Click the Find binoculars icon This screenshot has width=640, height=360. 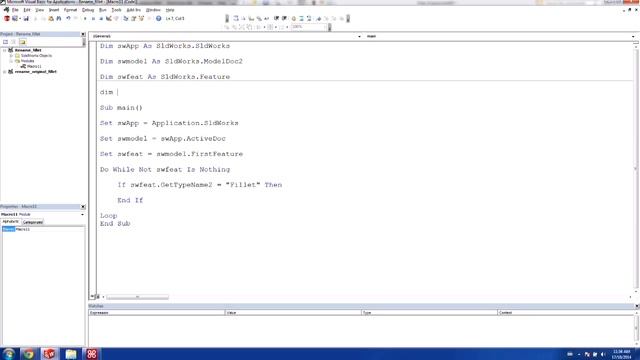pos(59,18)
